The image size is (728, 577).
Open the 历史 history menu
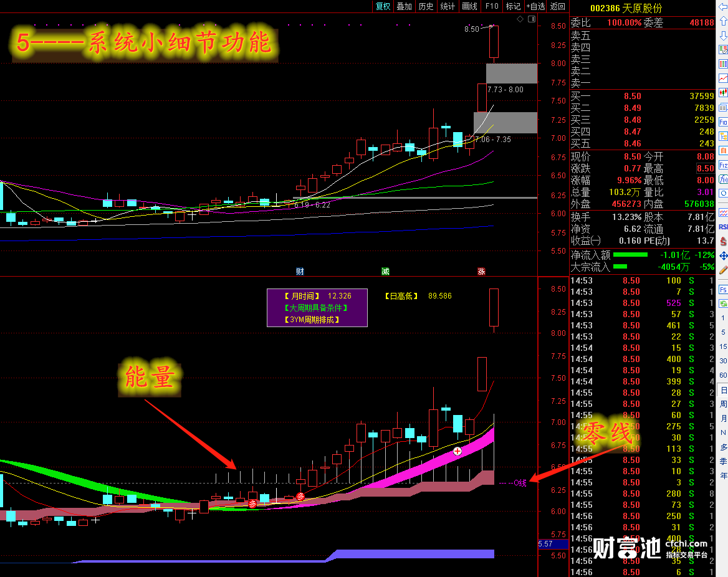coord(426,6)
